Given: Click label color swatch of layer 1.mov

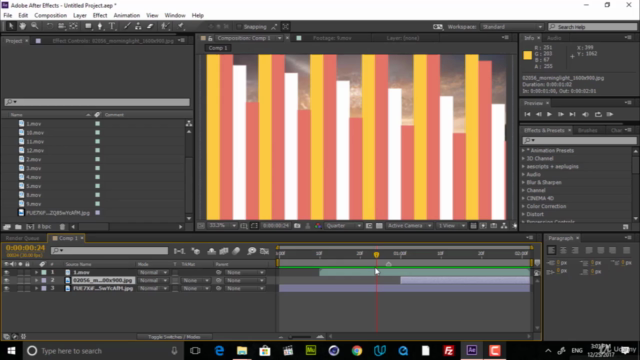Looking at the screenshot, I should (44, 272).
